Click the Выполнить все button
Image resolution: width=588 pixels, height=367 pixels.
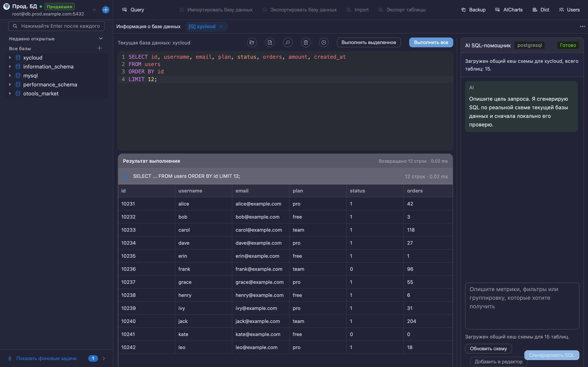tap(431, 42)
